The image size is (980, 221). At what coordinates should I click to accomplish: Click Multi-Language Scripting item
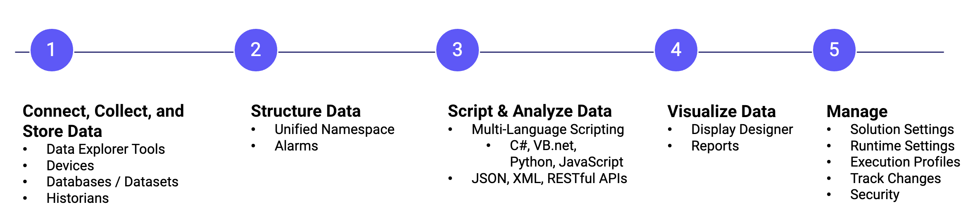click(x=548, y=129)
